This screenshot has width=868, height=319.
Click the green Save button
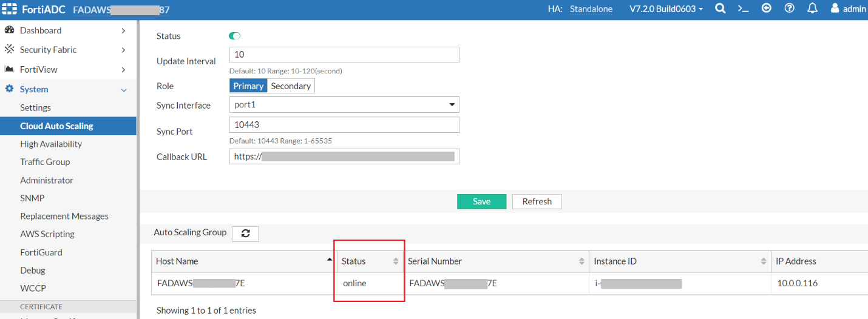[481, 201]
